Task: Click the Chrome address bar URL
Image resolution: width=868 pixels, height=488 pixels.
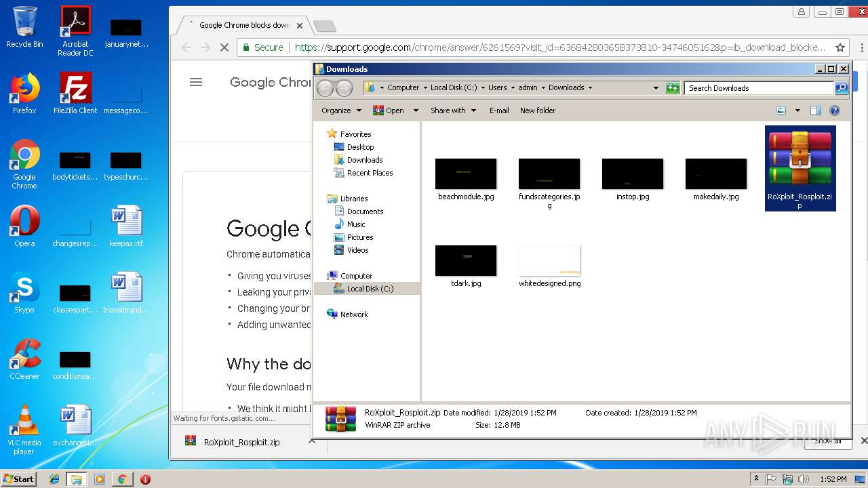Action: (560, 47)
